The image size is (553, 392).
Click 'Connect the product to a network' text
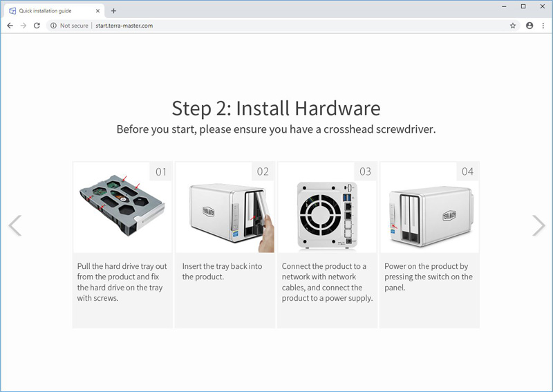coord(327,282)
